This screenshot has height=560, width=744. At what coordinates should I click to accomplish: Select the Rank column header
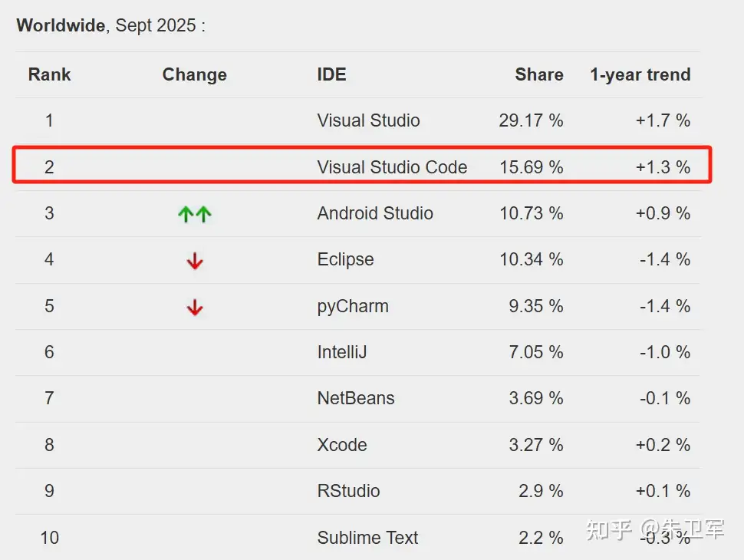(x=49, y=74)
